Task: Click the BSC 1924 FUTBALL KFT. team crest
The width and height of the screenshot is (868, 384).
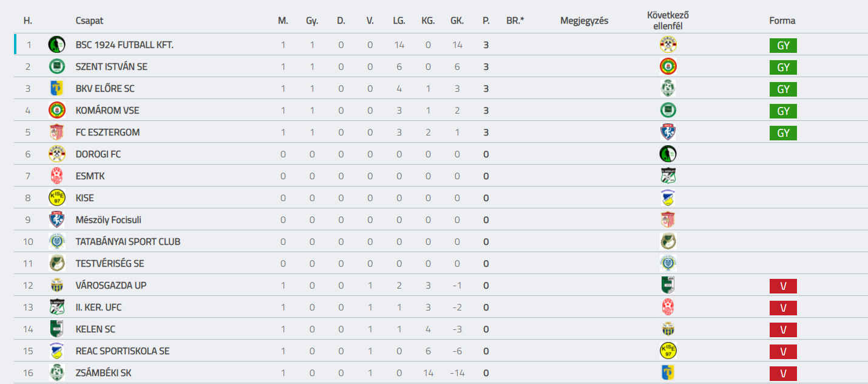Action: pos(56,45)
